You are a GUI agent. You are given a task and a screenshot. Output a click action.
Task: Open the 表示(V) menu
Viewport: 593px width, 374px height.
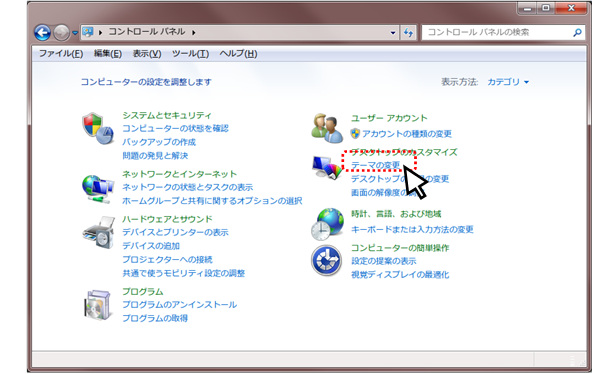coord(147,54)
